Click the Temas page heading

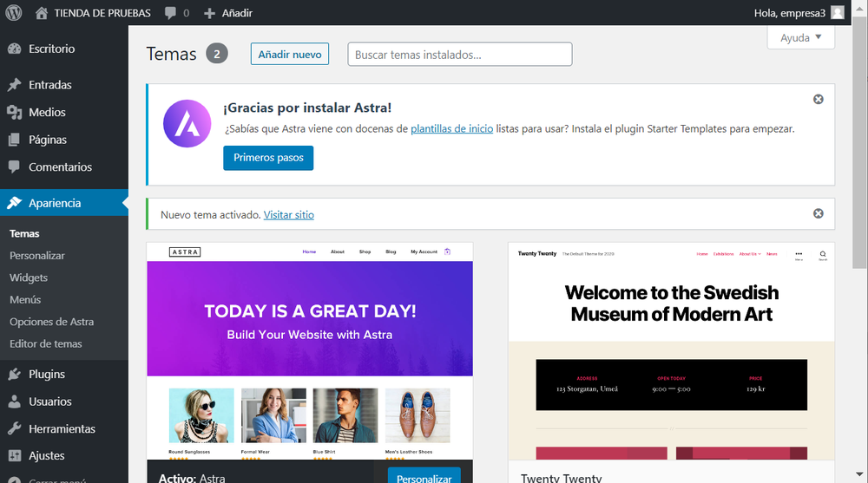pos(171,55)
